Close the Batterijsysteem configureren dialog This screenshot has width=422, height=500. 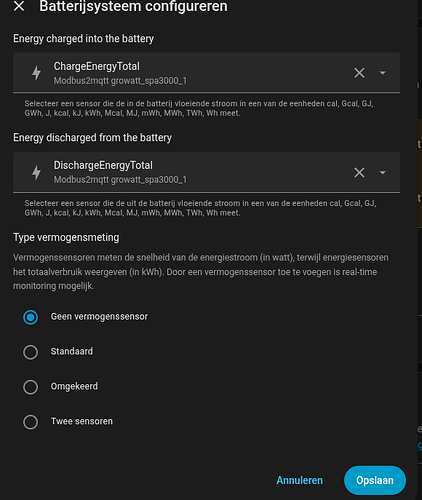(19, 6)
